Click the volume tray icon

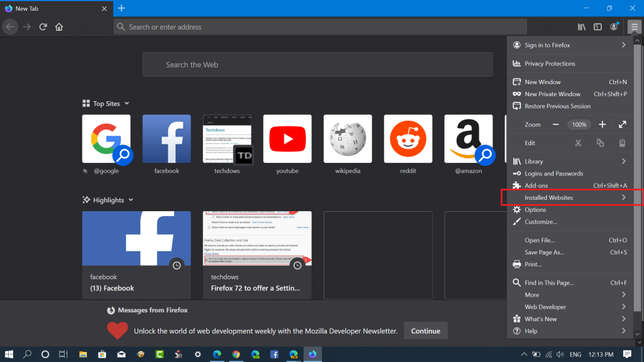(x=560, y=354)
